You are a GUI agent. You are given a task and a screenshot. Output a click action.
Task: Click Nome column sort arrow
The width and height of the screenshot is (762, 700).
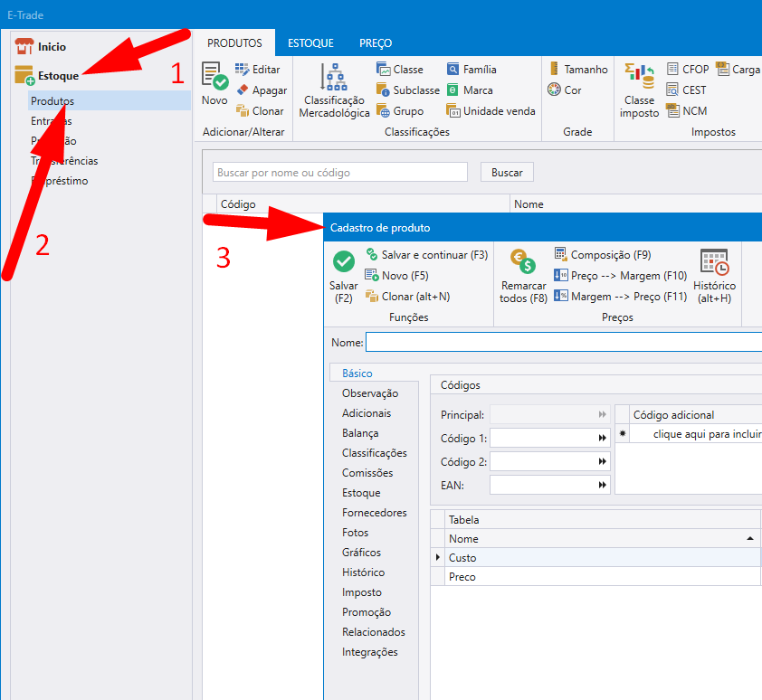click(x=750, y=539)
